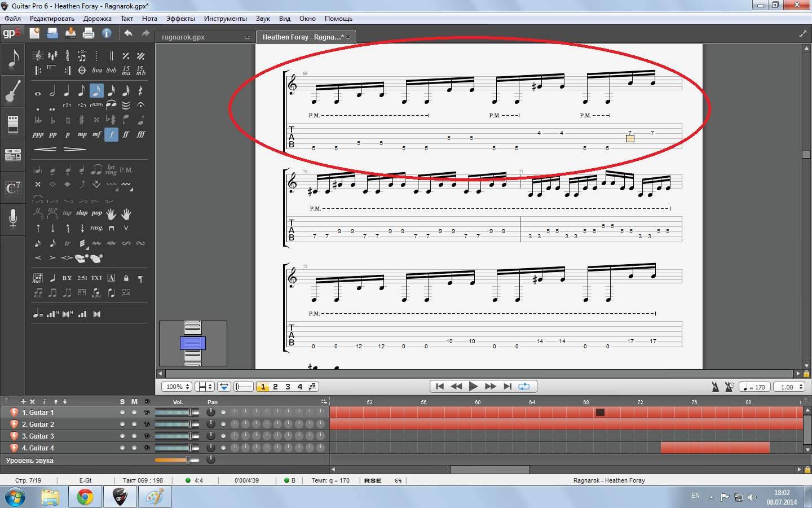Open the Дорожка menu

tap(98, 19)
